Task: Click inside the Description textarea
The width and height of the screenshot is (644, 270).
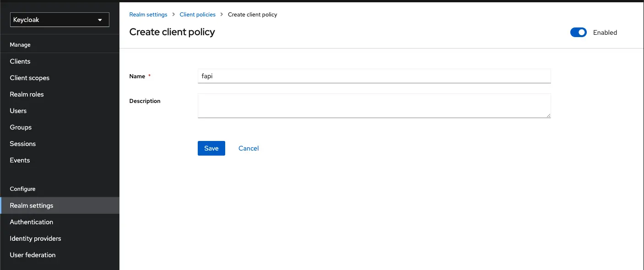Action: [374, 106]
